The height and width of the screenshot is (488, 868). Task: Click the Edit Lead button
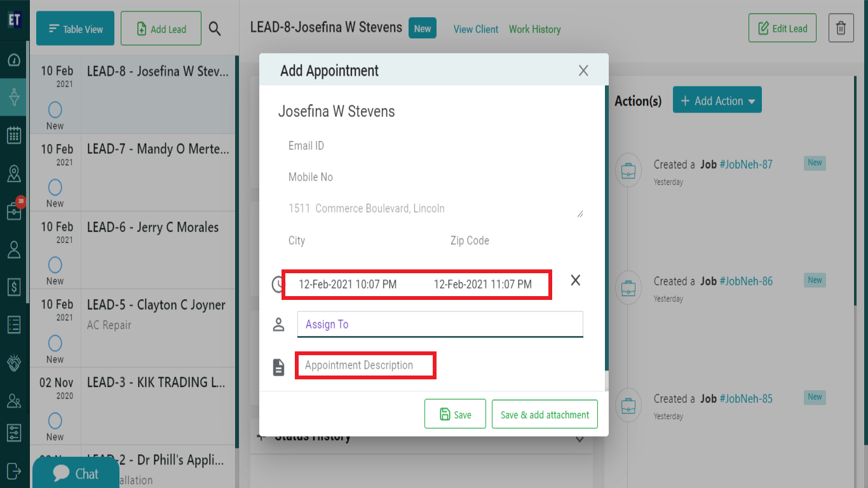pyautogui.click(x=782, y=29)
